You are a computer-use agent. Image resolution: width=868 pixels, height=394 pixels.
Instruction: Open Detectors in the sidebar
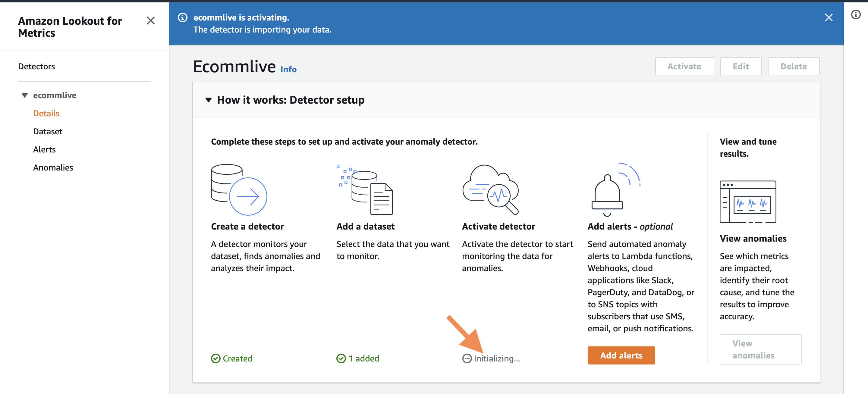(x=36, y=66)
